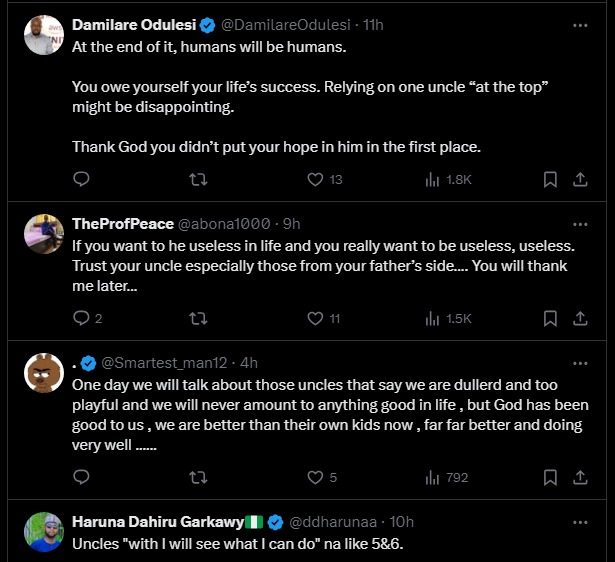Like Damilare Odulesi's tweet
This screenshot has height=562, width=615.
pos(315,180)
